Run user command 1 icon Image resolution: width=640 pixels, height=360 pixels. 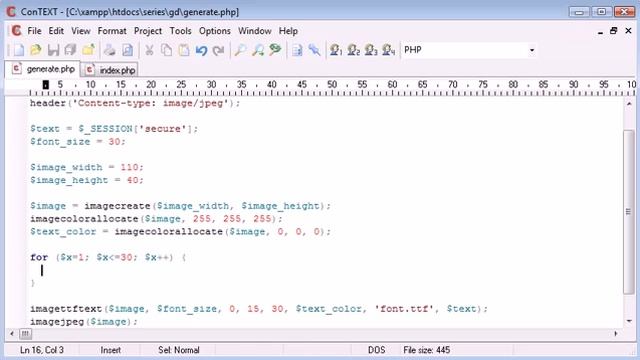pos(336,50)
